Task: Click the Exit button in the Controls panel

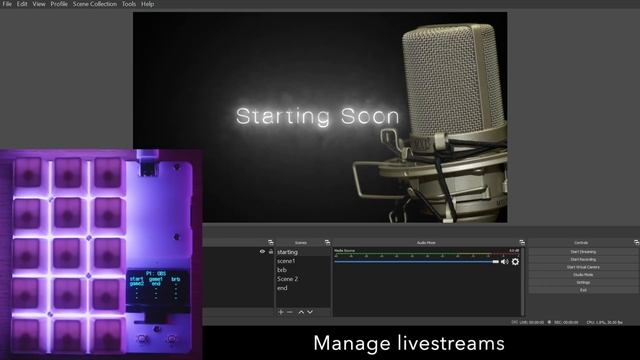Action: click(x=583, y=290)
